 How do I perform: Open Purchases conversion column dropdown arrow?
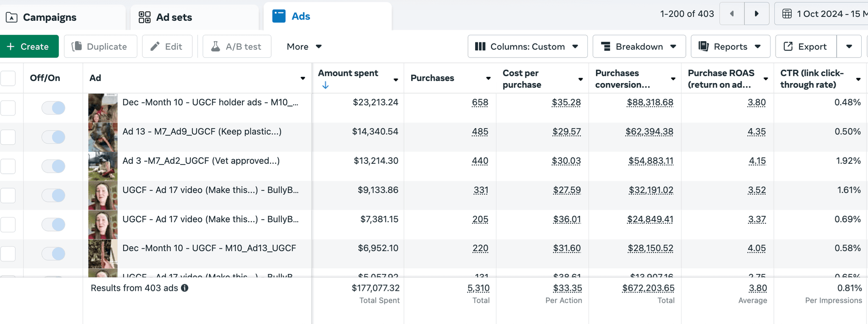point(673,79)
